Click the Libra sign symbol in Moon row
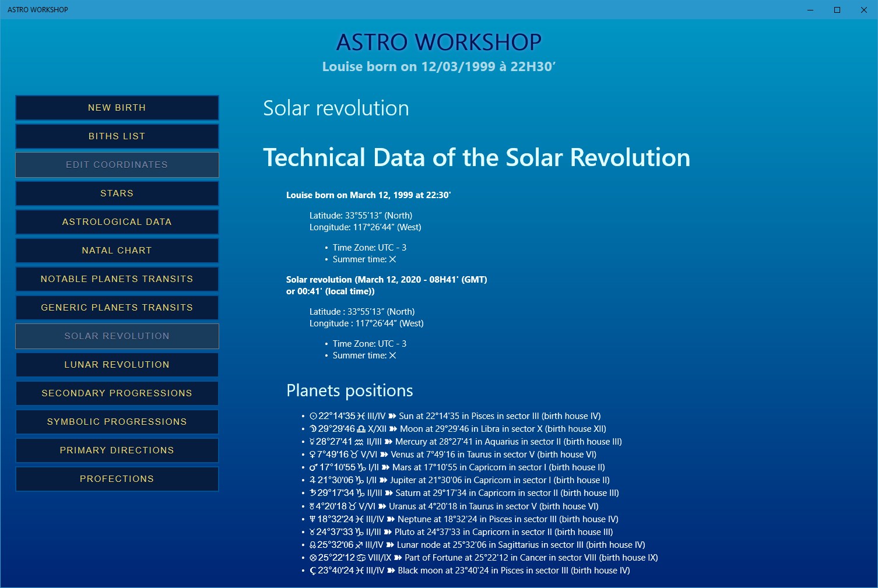 coord(361,429)
